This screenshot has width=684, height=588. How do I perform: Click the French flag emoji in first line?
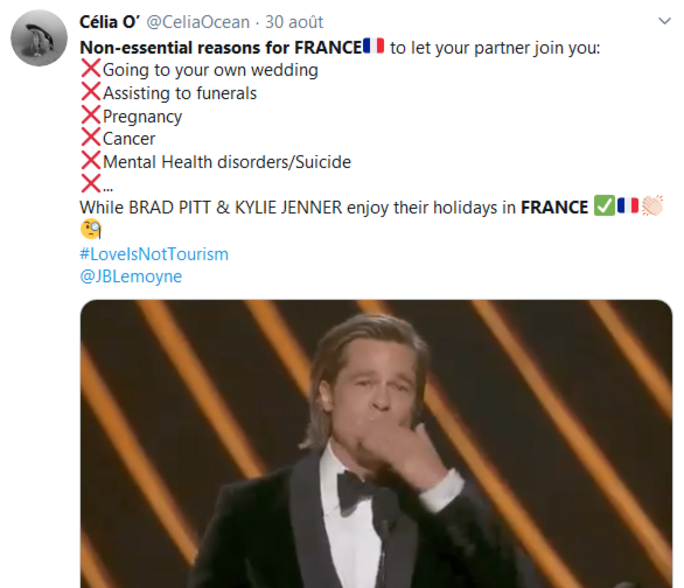373,46
